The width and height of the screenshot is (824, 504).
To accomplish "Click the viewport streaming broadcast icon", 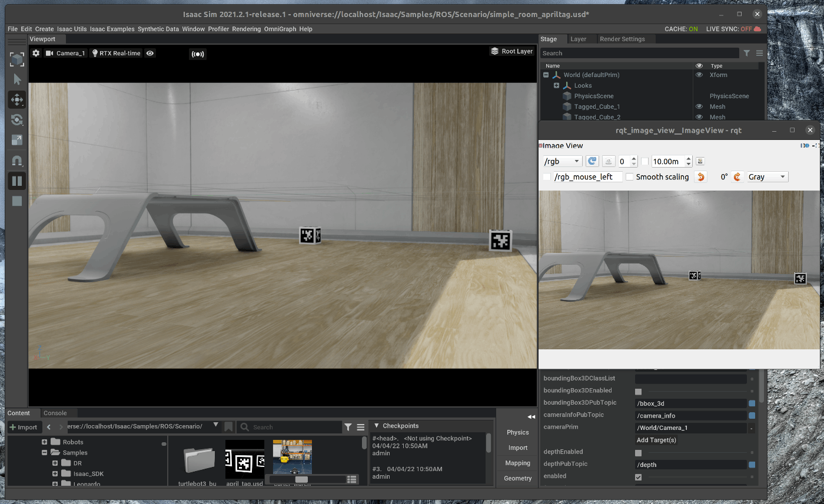I will pyautogui.click(x=198, y=54).
